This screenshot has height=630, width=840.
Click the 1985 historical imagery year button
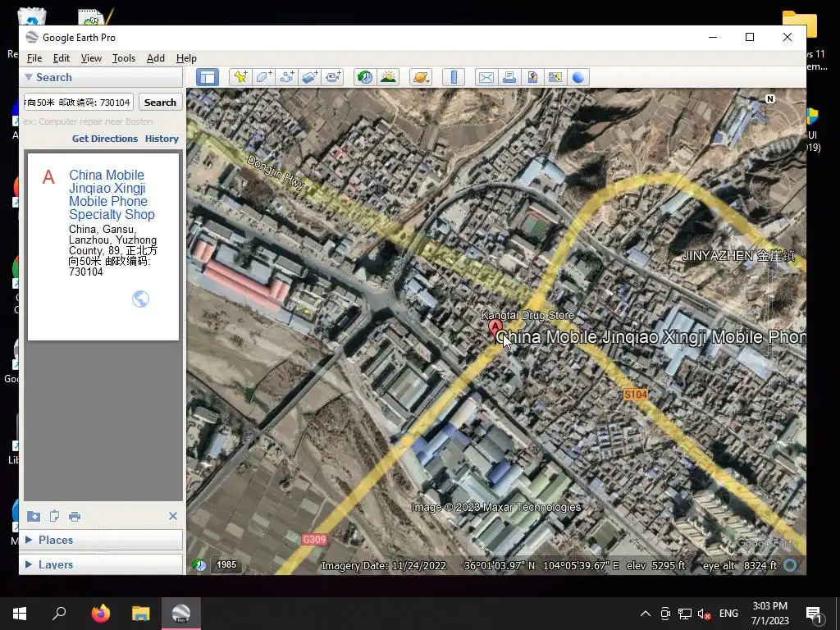coord(226,564)
